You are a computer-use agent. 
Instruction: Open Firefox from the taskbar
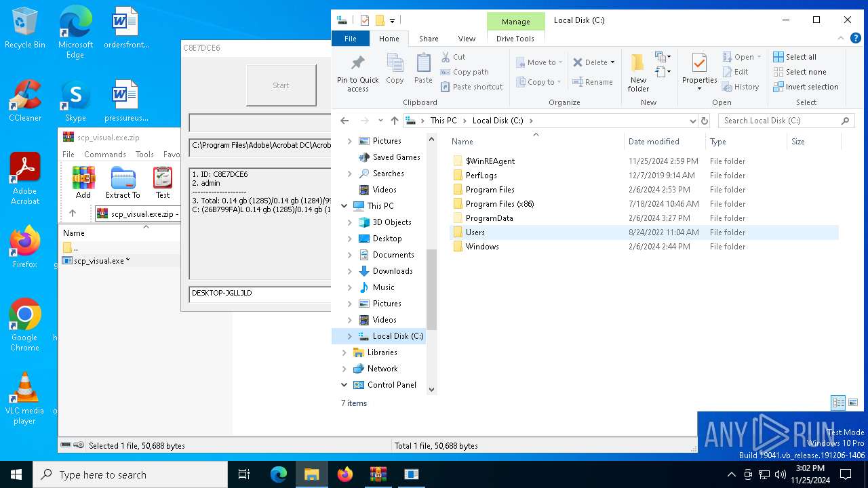345,474
